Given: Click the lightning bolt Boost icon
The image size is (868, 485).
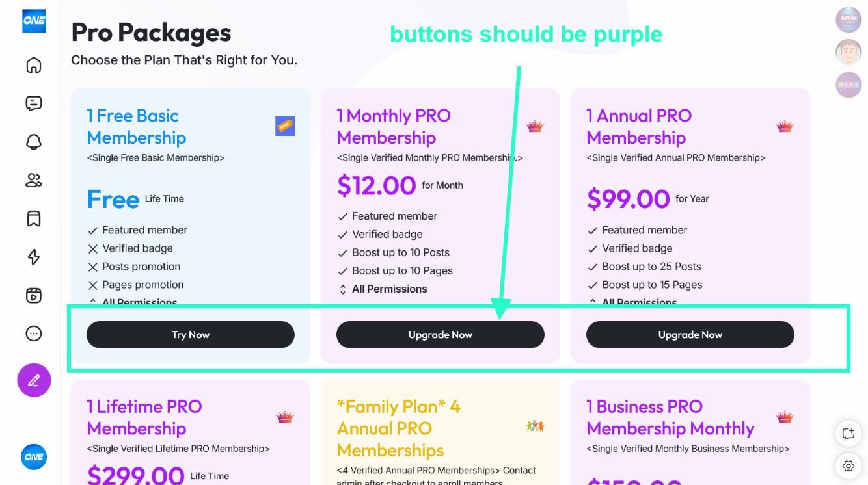Looking at the screenshot, I should coord(34,257).
